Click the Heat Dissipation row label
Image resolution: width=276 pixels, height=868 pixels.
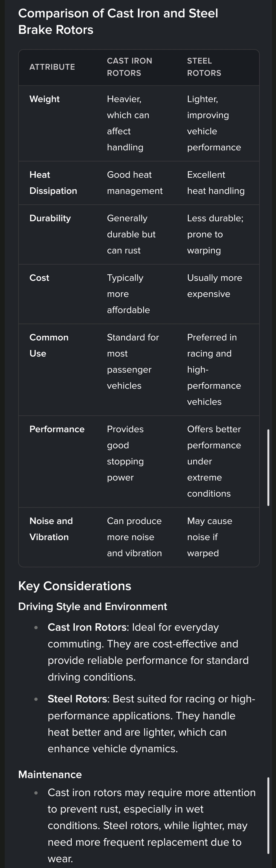tap(53, 183)
